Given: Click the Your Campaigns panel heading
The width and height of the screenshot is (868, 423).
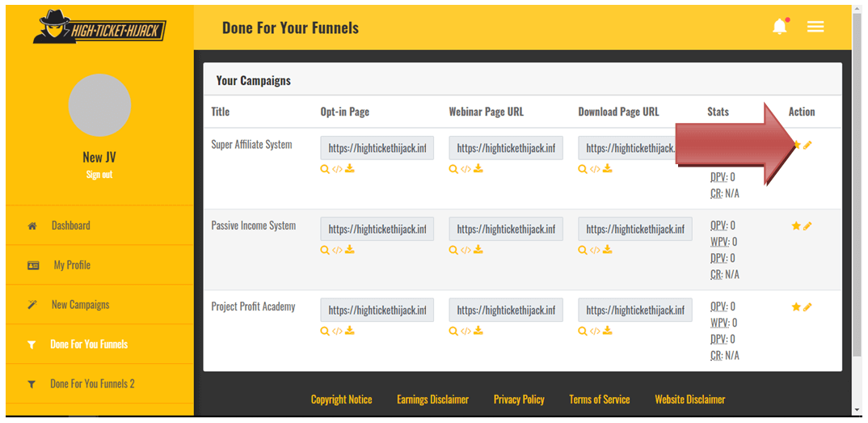Looking at the screenshot, I should pyautogui.click(x=254, y=81).
